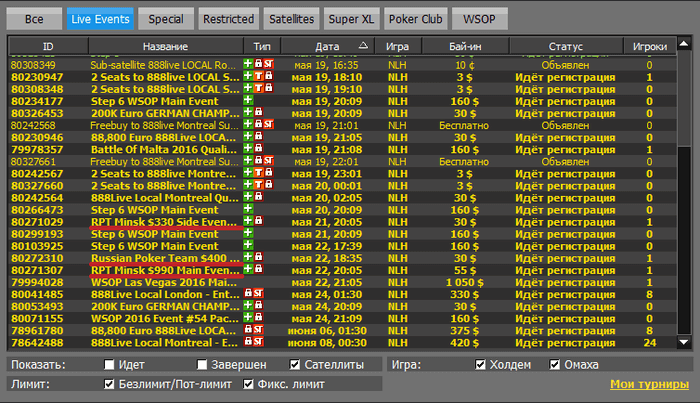The width and height of the screenshot is (700, 403).
Task: Click orange T icon on tournament 80230947
Action: click(258, 76)
